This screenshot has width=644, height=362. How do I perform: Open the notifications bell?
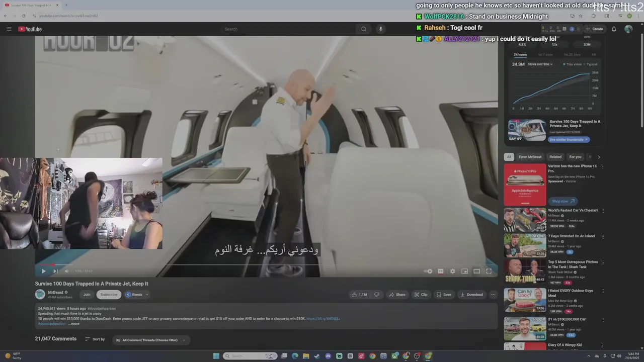[x=614, y=29]
